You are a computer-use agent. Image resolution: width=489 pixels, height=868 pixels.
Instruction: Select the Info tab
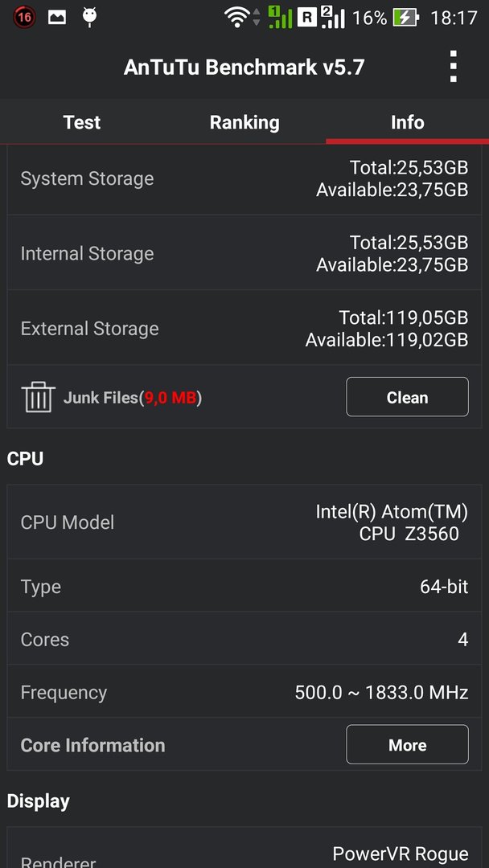pos(408,122)
